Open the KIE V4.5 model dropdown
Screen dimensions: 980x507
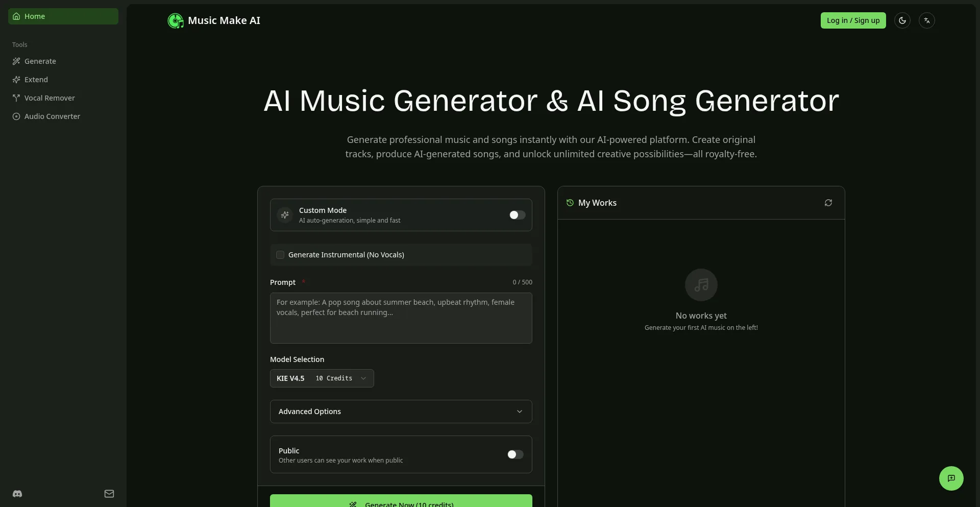click(322, 378)
